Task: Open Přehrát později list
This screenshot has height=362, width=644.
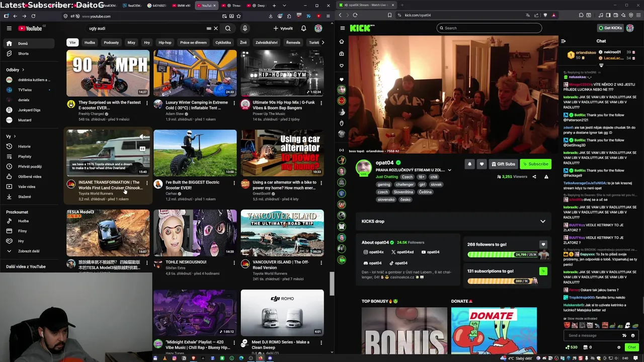Action: (29, 166)
